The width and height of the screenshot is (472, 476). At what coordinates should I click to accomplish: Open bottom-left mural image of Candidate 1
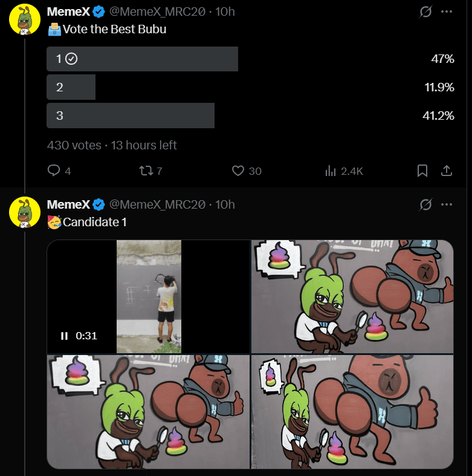click(148, 411)
